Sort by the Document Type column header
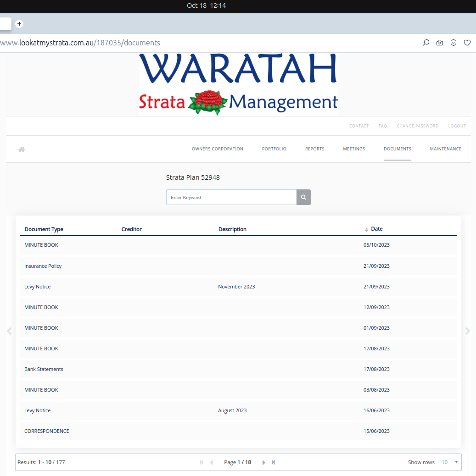The width and height of the screenshot is (476, 476). (44, 229)
